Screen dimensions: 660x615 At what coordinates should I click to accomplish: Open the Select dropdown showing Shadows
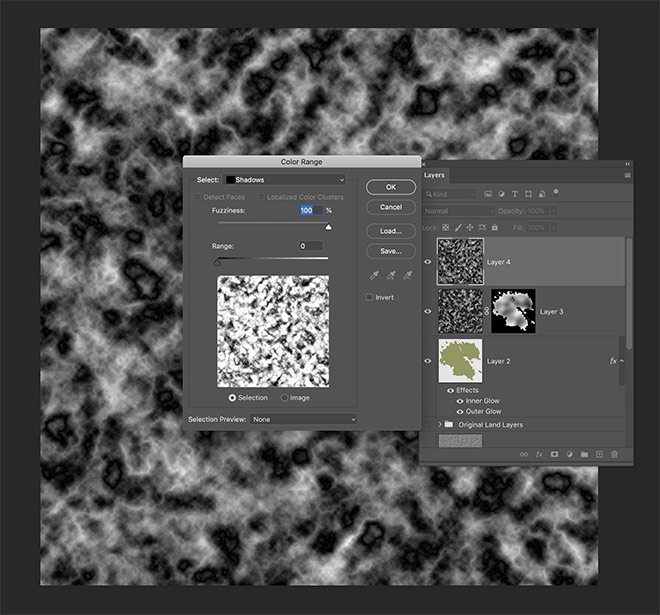[x=283, y=180]
